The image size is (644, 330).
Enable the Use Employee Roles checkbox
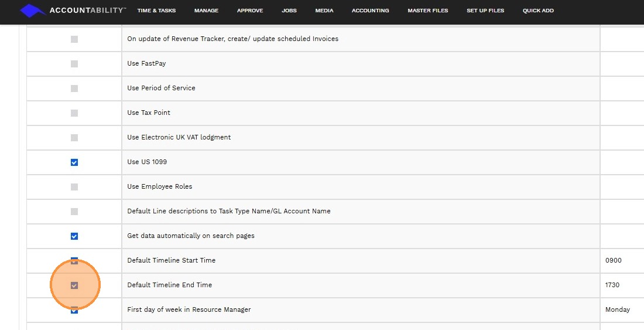tap(74, 187)
